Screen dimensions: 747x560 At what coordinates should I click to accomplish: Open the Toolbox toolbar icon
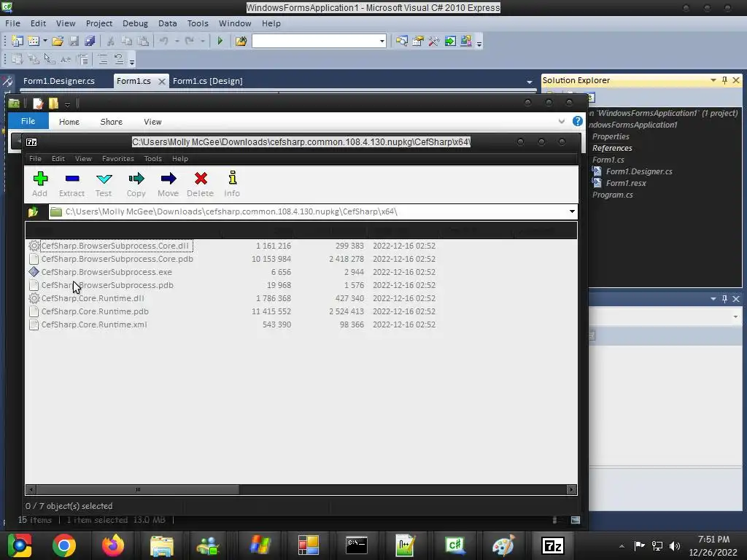tap(433, 41)
